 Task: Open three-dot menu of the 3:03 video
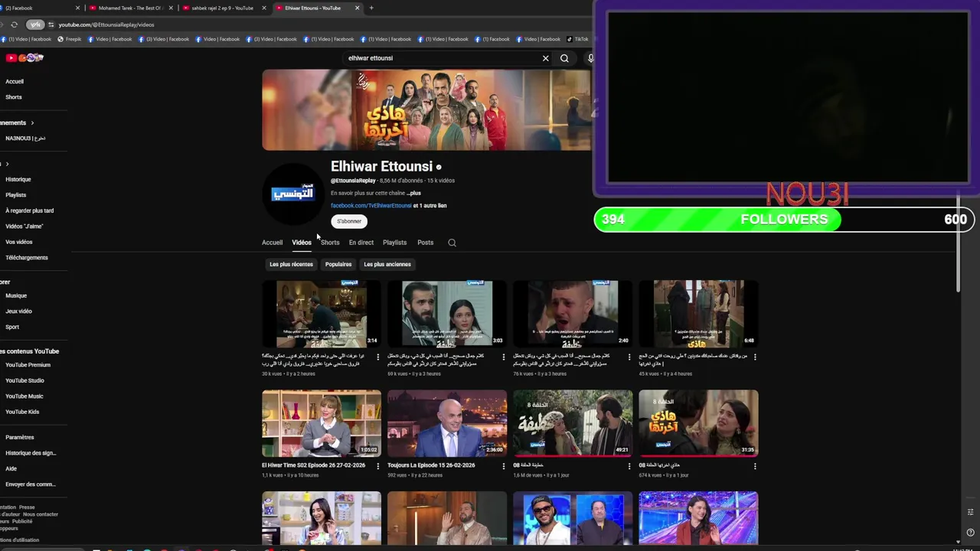click(x=504, y=357)
